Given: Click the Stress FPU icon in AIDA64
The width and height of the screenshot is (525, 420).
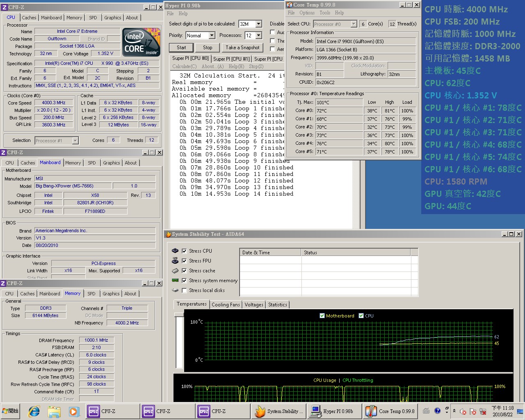Looking at the screenshot, I should point(175,260).
